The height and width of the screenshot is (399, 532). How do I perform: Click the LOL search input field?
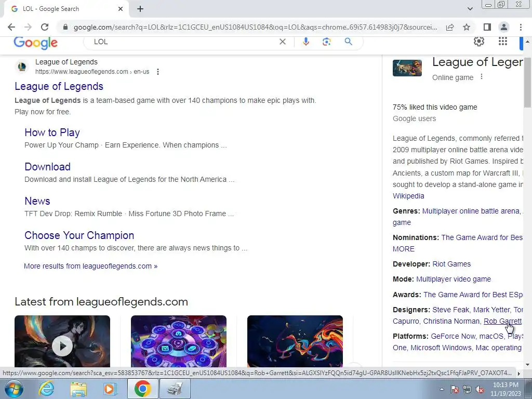[x=183, y=42]
